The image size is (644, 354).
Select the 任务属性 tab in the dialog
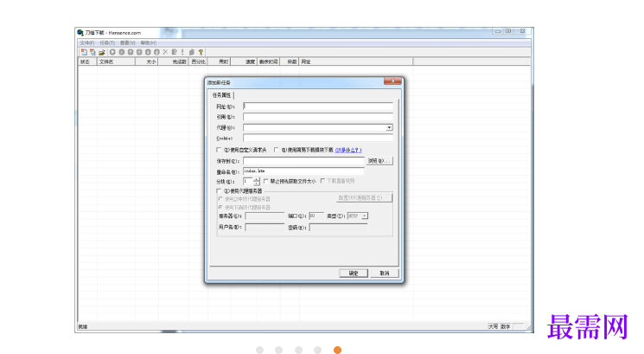pos(222,95)
